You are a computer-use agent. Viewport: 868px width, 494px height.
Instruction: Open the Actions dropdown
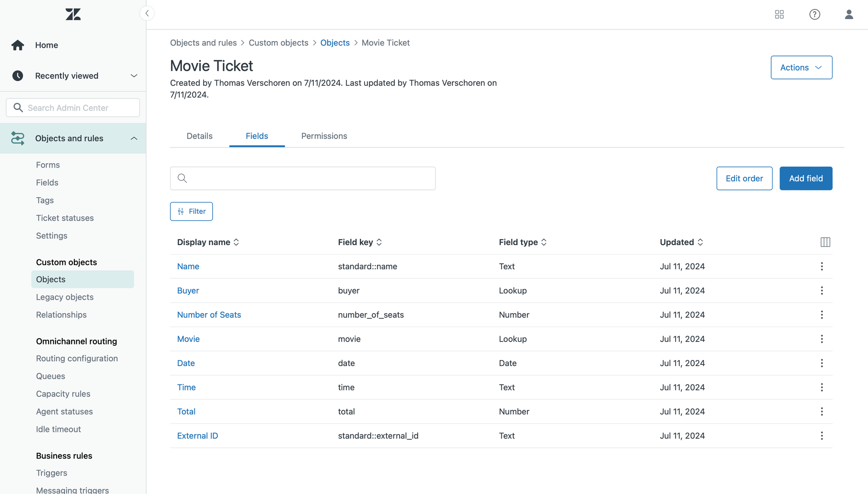801,68
